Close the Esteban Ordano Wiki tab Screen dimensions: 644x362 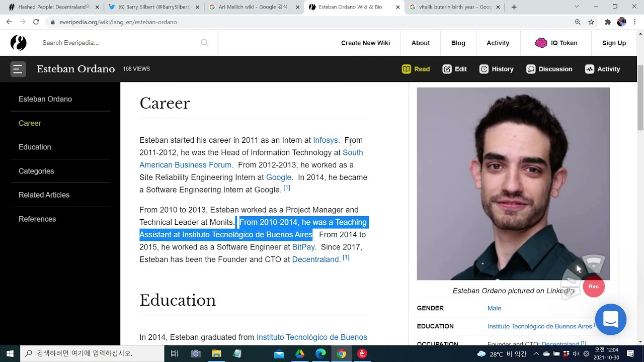pos(398,7)
